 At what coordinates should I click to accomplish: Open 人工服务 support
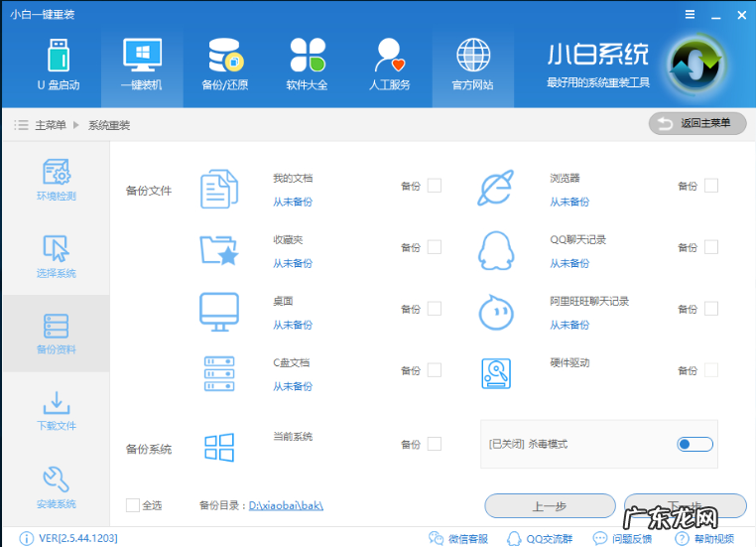[390, 66]
